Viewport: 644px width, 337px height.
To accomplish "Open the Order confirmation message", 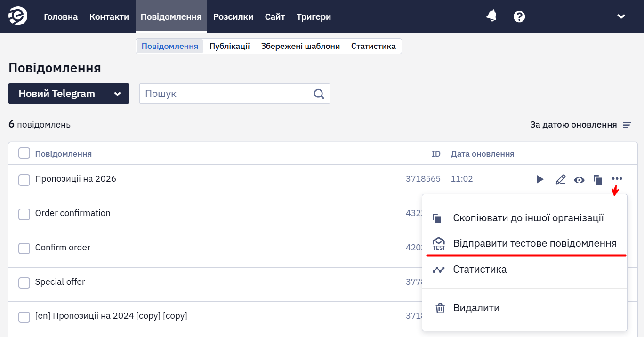I will 73,213.
